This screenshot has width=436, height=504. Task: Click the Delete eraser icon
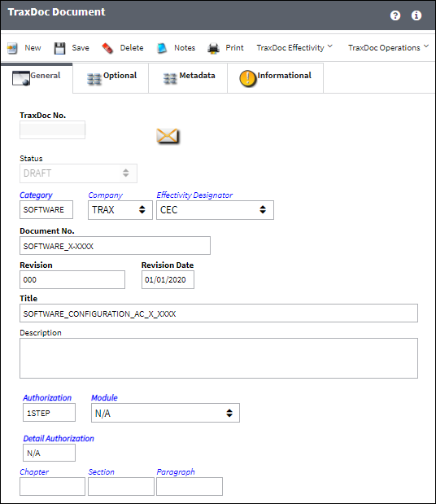coord(107,48)
